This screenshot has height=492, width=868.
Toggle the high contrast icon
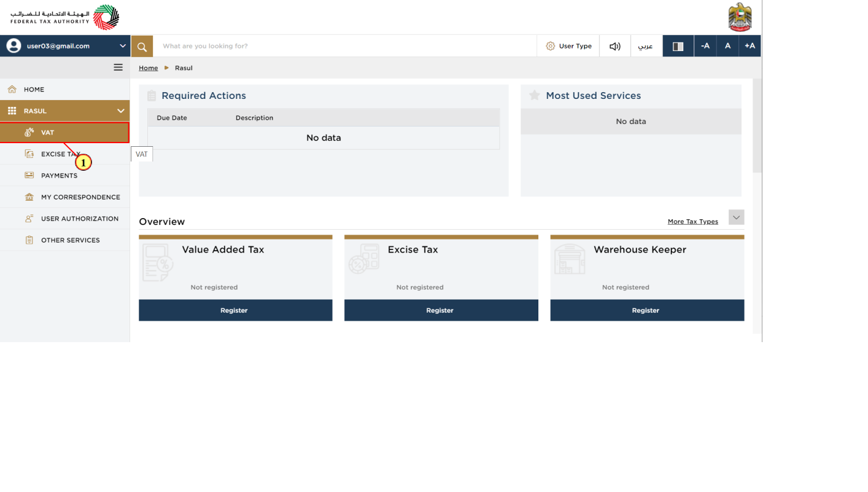point(678,46)
